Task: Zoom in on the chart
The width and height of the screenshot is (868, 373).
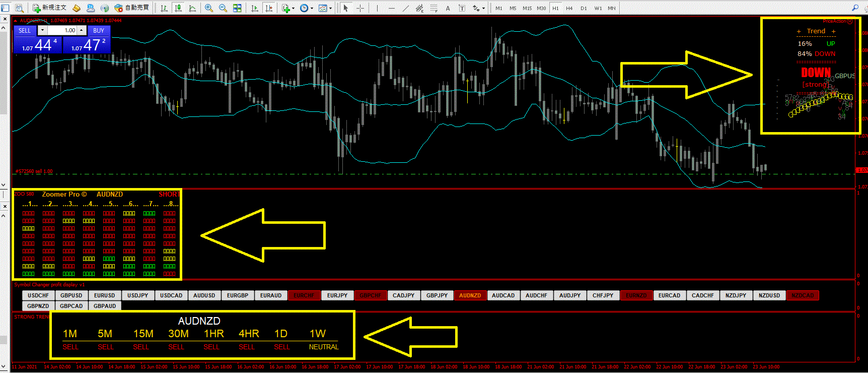Action: (x=209, y=8)
